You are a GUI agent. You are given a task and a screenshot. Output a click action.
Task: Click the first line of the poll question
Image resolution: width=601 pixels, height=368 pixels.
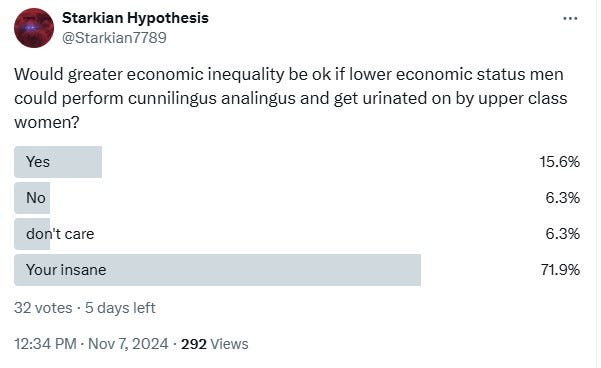[x=289, y=74]
